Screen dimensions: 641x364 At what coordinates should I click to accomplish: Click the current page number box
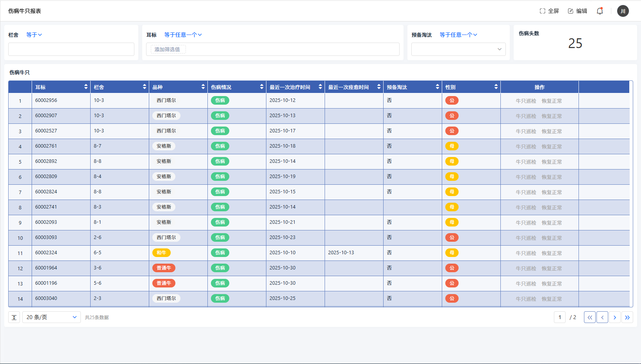click(559, 318)
